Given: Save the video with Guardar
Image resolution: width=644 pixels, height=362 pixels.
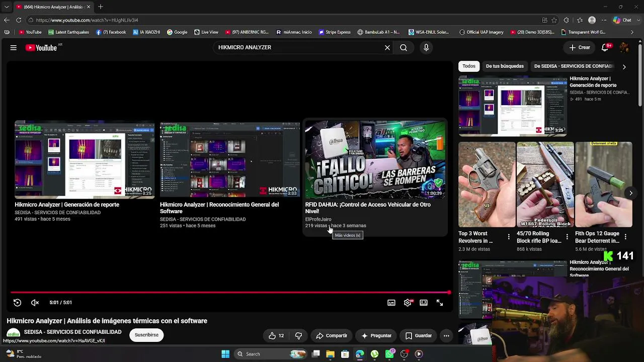Looking at the screenshot, I should pos(419,336).
